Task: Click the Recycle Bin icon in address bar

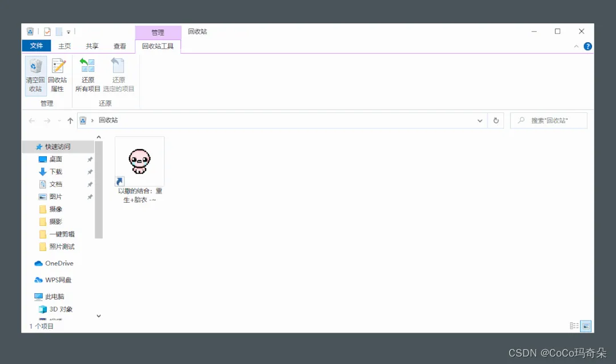Action: pyautogui.click(x=83, y=120)
